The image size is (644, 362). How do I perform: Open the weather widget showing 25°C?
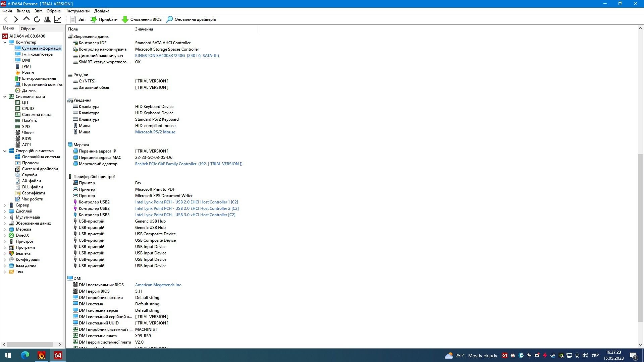click(471, 356)
